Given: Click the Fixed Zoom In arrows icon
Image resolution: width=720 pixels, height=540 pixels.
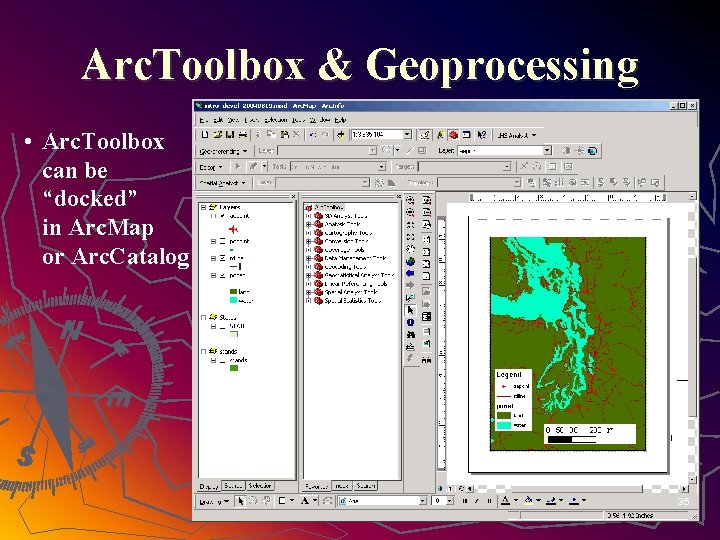Looking at the screenshot, I should [x=411, y=225].
